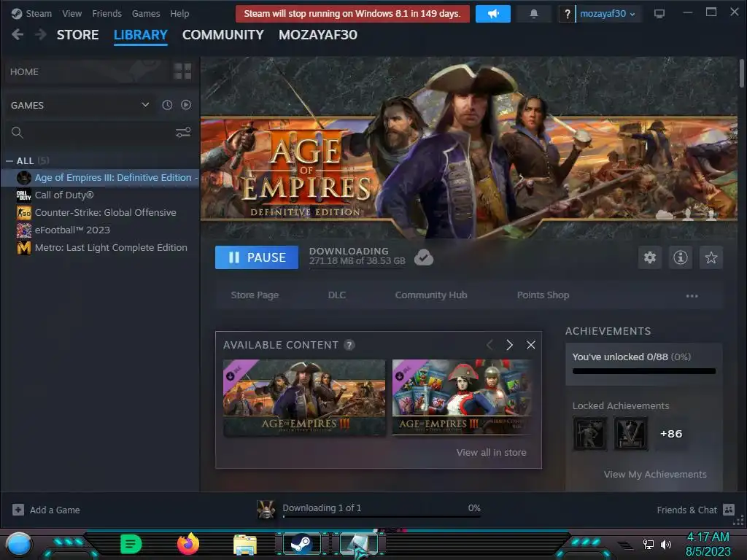This screenshot has width=747, height=560.
Task: Open the Napoleon DLC thumbnail
Action: coord(461,397)
